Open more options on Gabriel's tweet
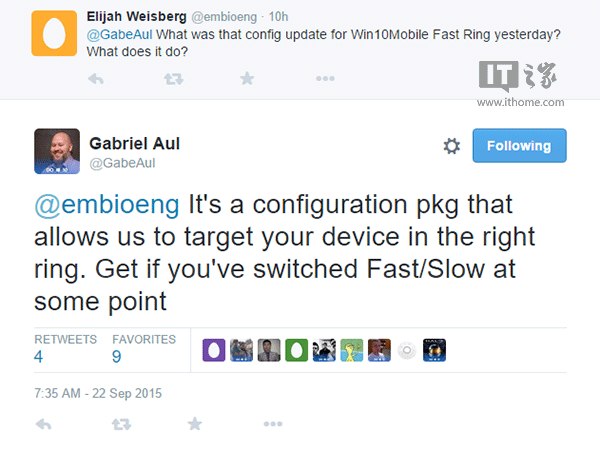This screenshot has width=600, height=452. (272, 425)
